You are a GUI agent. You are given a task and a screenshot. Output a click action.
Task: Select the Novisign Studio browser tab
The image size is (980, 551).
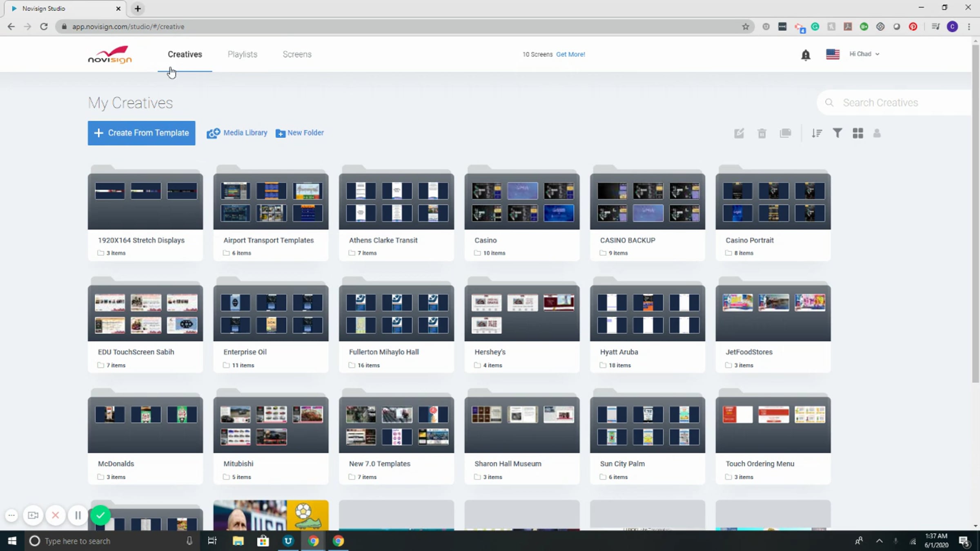[65, 9]
